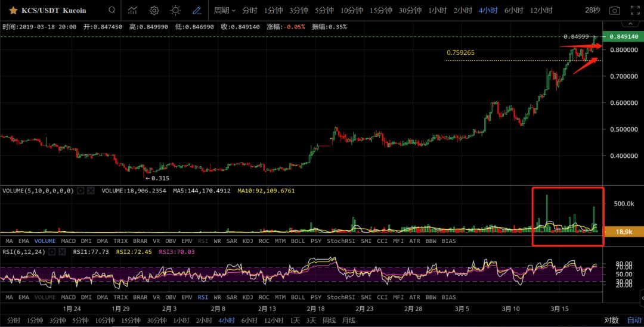
Task: Select 1小时 in the top toolbar
Action: (x=438, y=10)
